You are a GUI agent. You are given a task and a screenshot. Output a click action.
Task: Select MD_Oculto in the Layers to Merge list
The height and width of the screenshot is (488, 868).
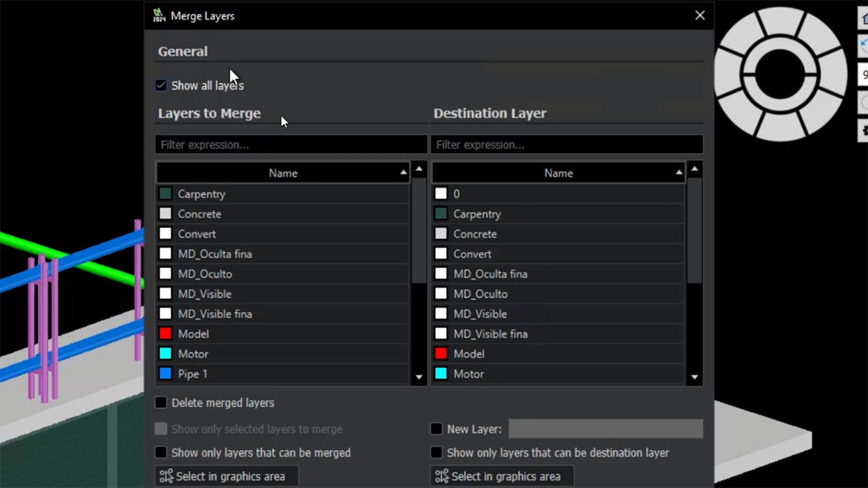(283, 274)
